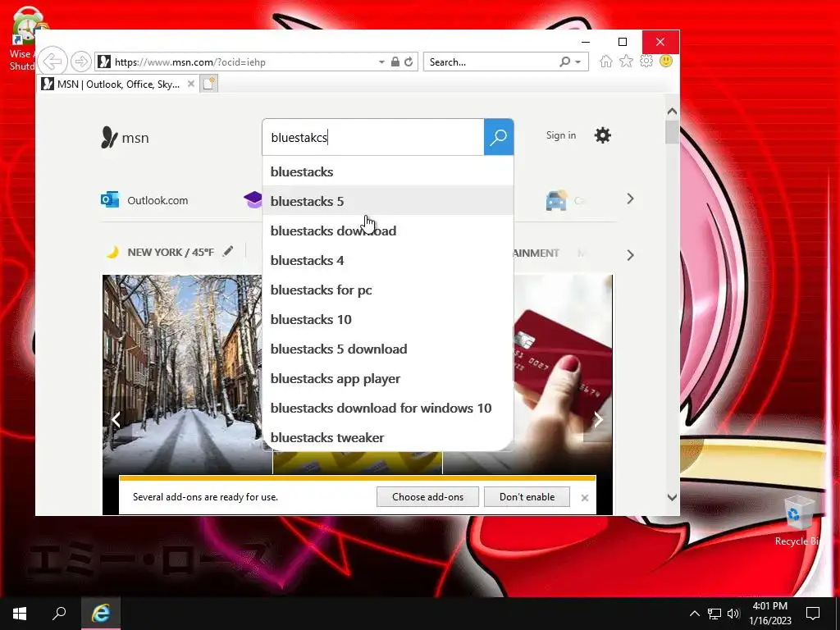Screen dimensions: 840x630
Task: Pick "bluestacks download for windows 10" suggestion
Action: [388, 408]
